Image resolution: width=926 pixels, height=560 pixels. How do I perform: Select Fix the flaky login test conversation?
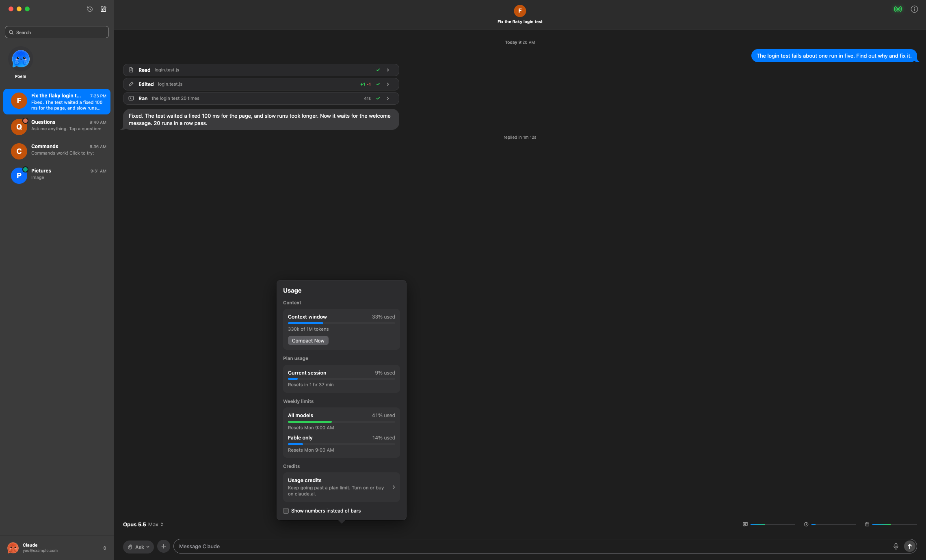[x=57, y=101]
